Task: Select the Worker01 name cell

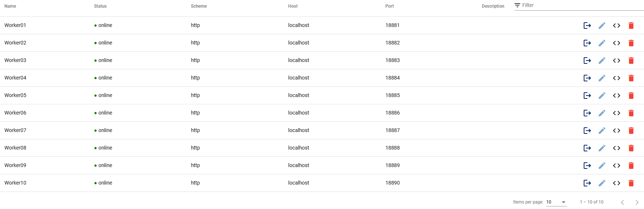Action: [x=15, y=26]
